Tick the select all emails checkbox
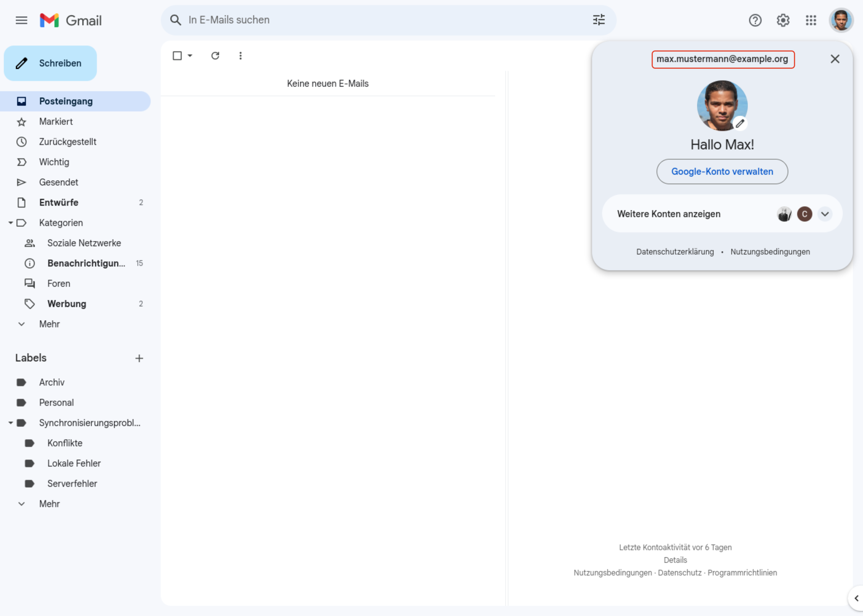The width and height of the screenshot is (863, 616). [177, 56]
